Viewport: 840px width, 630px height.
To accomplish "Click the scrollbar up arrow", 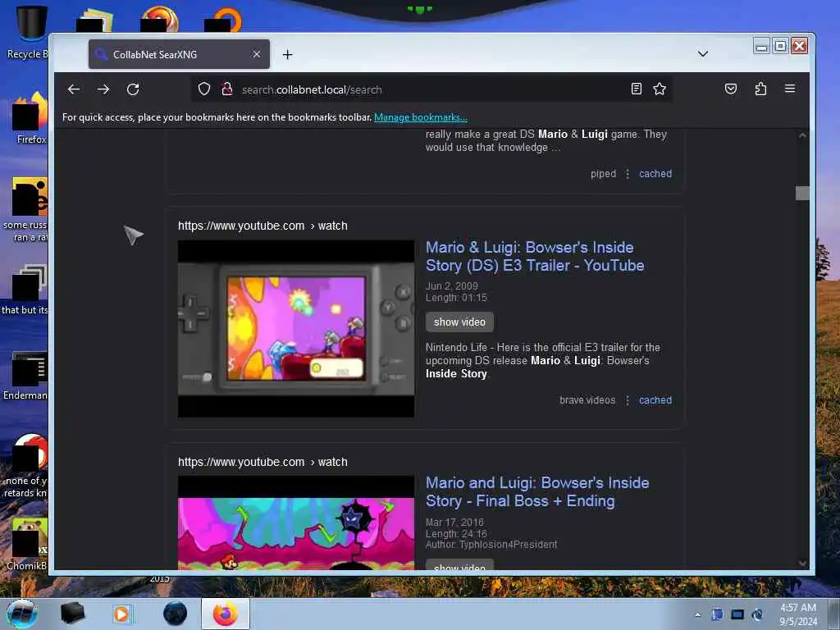I will point(802,135).
